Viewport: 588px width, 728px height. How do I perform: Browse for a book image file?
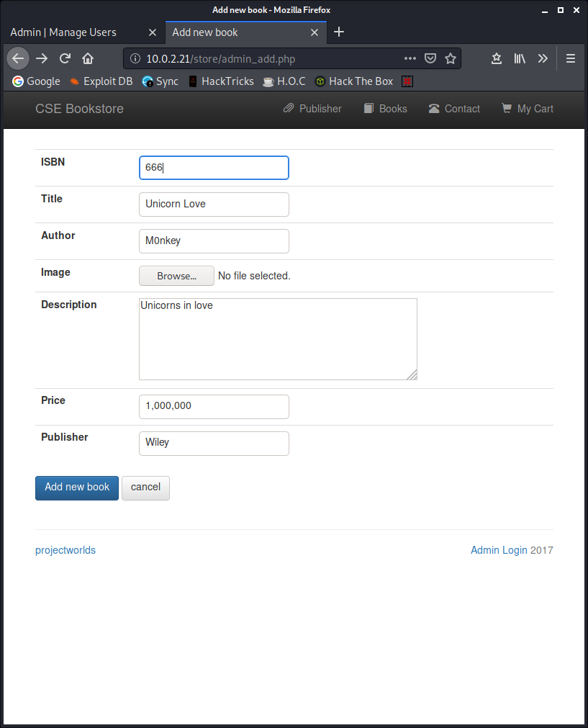tap(176, 276)
